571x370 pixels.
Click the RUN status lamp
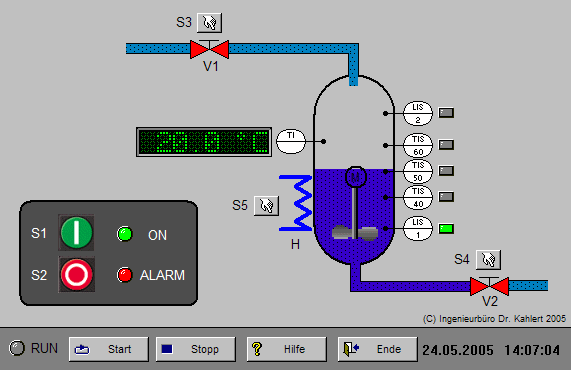[17, 348]
